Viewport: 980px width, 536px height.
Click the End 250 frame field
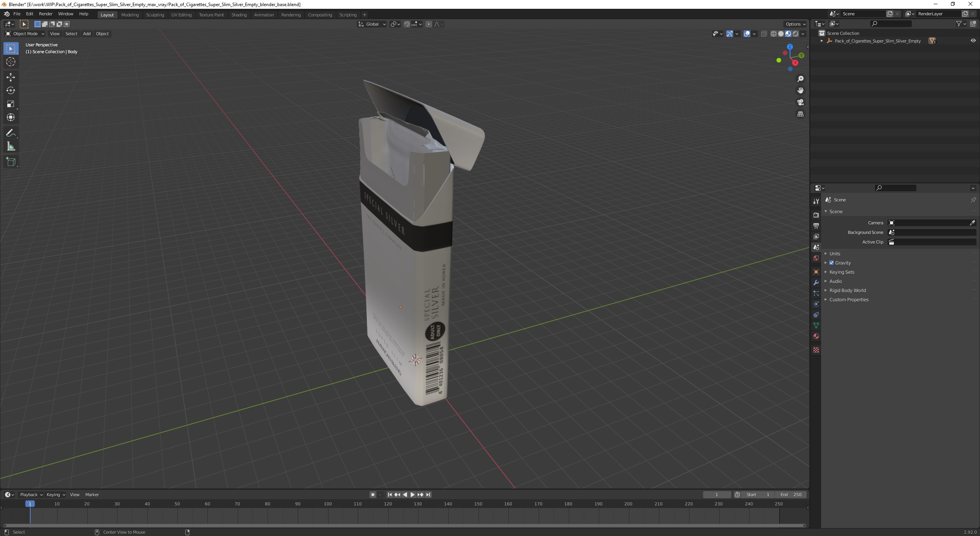click(x=791, y=495)
